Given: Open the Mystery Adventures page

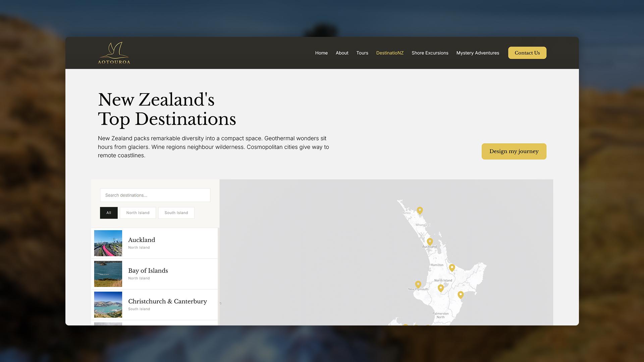Looking at the screenshot, I should click(x=478, y=53).
